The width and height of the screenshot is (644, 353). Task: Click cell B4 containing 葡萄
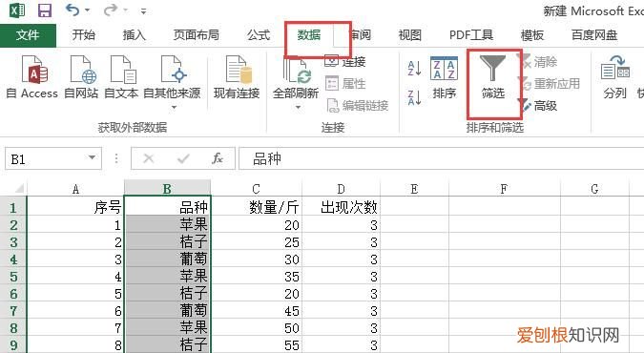167,259
